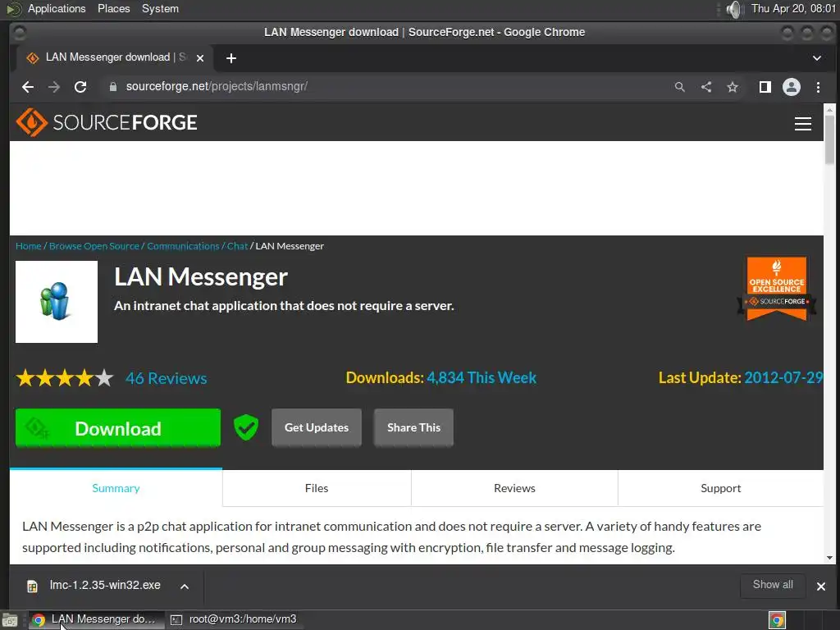Close the LAN Messenger download tab
840x630 pixels.
tap(200, 58)
